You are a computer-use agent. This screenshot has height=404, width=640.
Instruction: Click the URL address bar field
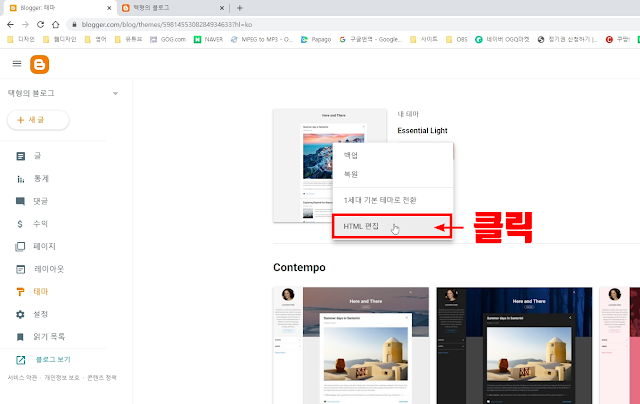click(x=353, y=24)
